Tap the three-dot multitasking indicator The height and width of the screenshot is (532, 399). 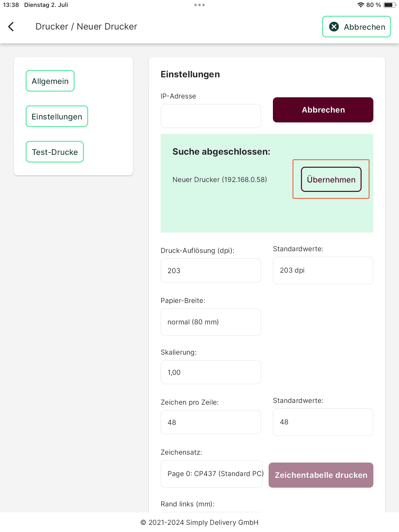199,5
